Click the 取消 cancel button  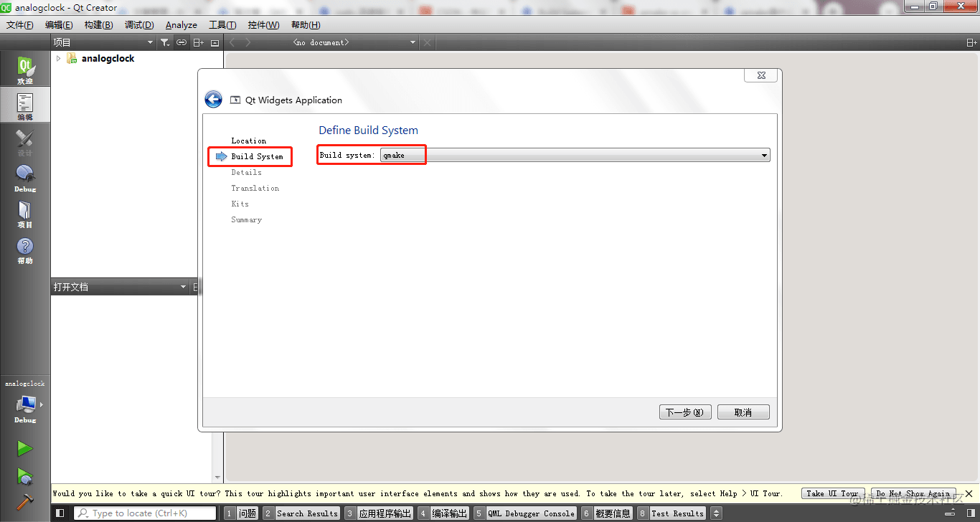coord(743,412)
